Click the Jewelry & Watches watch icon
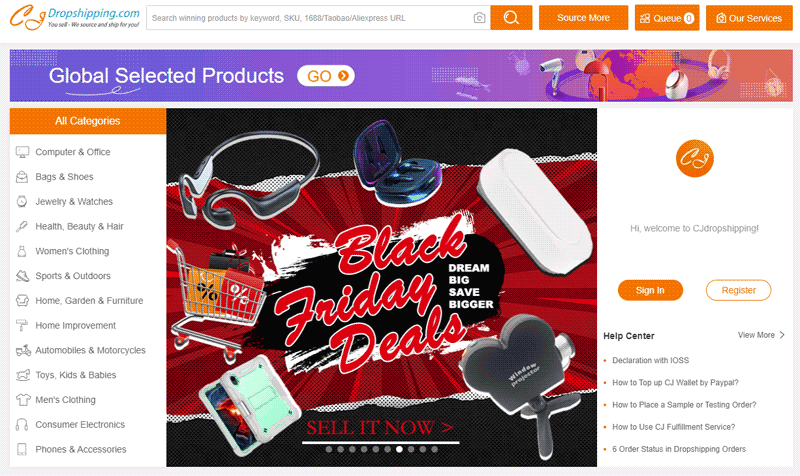The width and height of the screenshot is (800, 476). (22, 202)
